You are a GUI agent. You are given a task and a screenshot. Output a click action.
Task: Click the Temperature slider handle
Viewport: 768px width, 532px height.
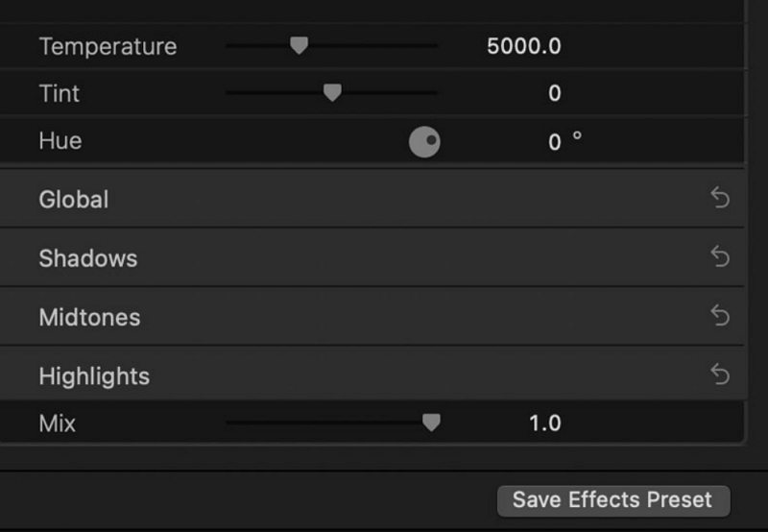coord(299,45)
